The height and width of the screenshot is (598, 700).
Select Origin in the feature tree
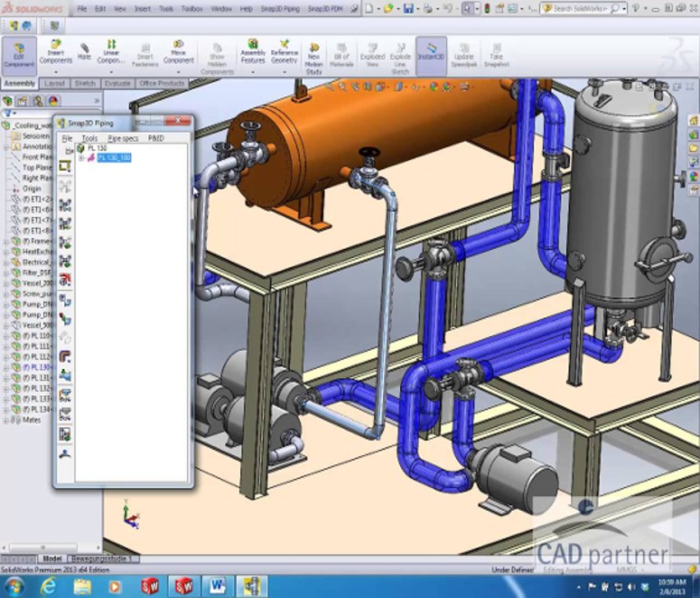pyautogui.click(x=32, y=188)
